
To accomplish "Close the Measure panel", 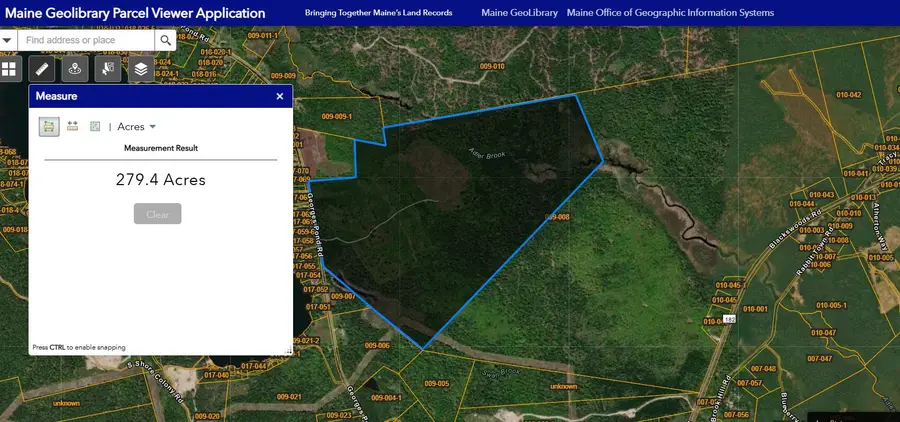I will [280, 97].
